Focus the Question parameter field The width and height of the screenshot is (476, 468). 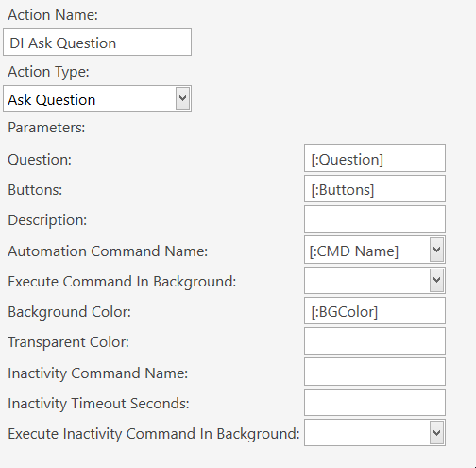point(375,158)
